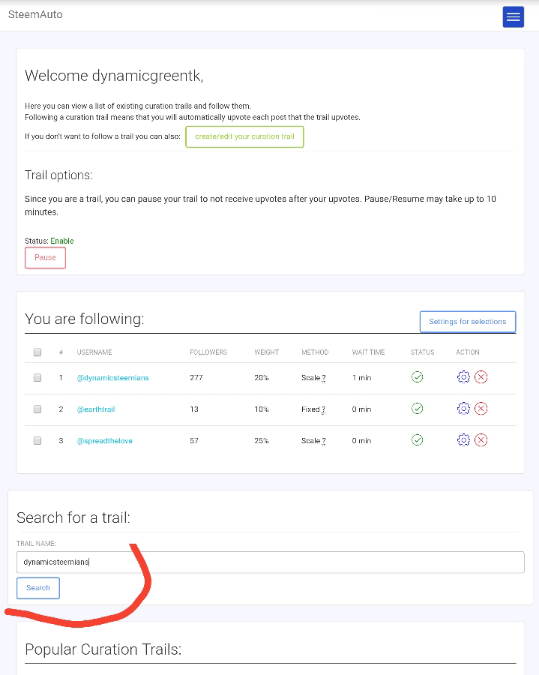539x675 pixels.
Task: Unfollow @spreadthelove with red X icon
Action: click(481, 440)
